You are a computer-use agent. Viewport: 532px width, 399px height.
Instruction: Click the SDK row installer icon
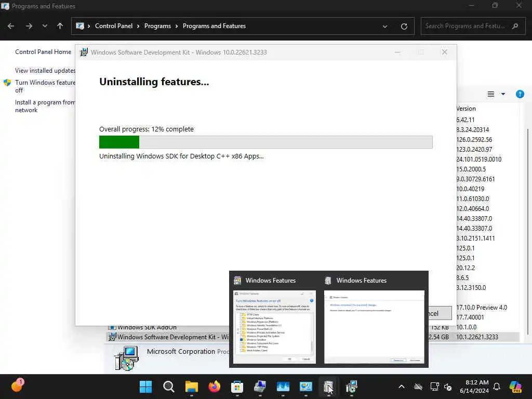pos(112,337)
